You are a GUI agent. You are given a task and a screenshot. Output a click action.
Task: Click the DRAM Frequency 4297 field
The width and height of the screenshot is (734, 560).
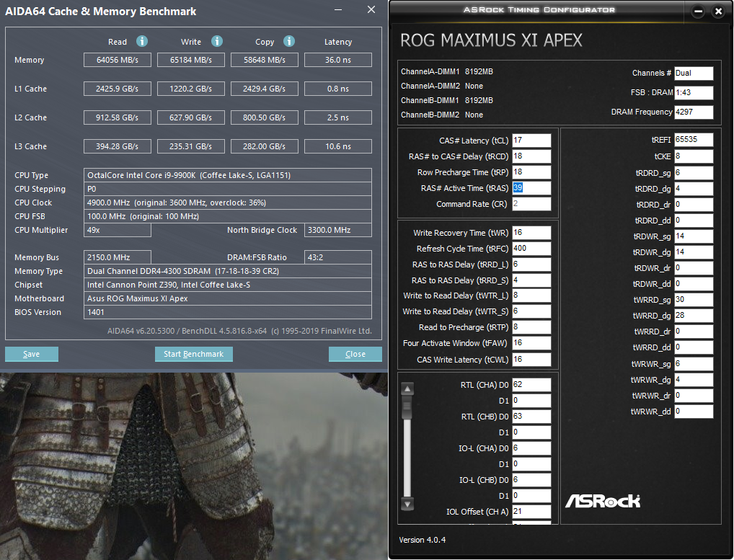click(694, 112)
